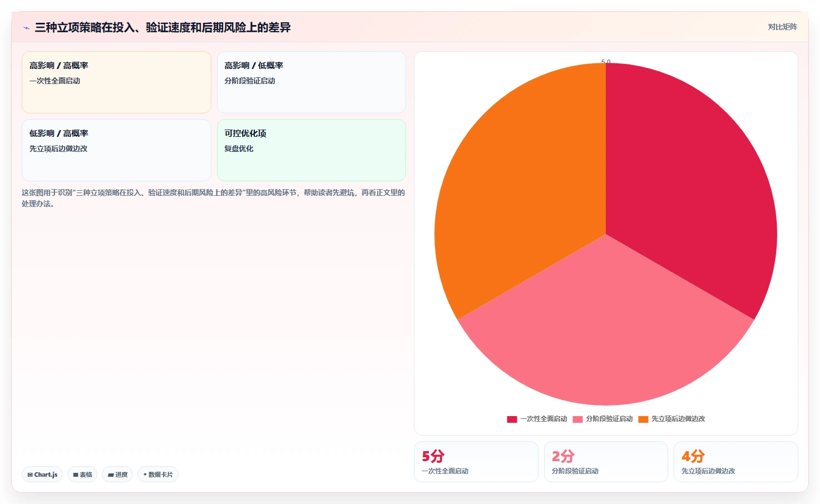Click the orange 先立项后边做边改 pie slice
820x504 pixels.
click(x=520, y=184)
